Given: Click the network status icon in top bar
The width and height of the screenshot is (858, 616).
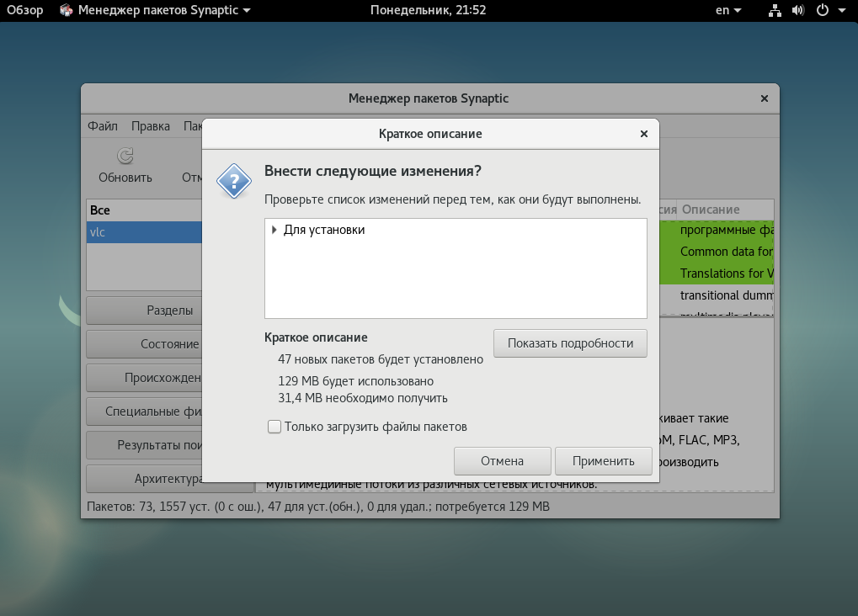Looking at the screenshot, I should point(775,10).
